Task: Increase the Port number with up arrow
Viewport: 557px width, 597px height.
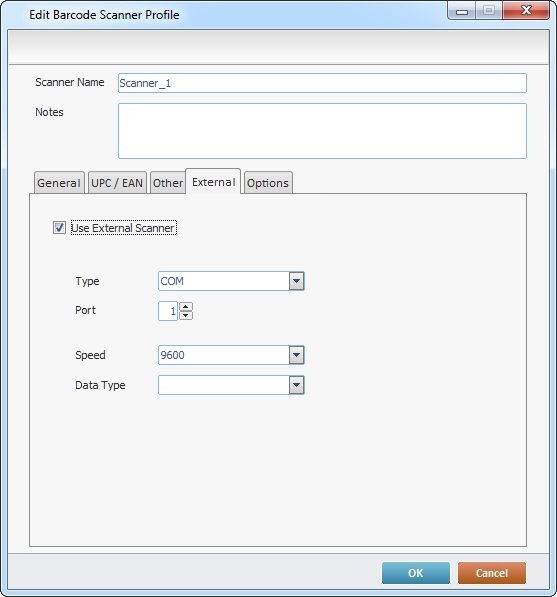Action: coord(186,306)
